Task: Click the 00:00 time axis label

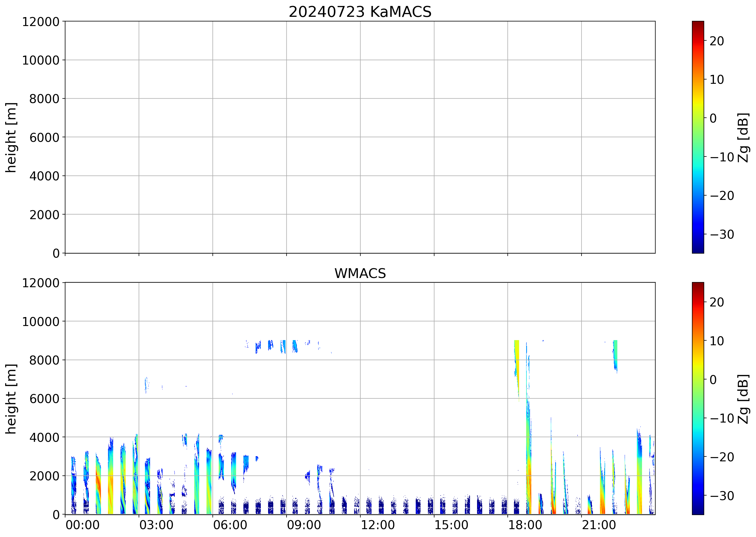Action: 82,525
